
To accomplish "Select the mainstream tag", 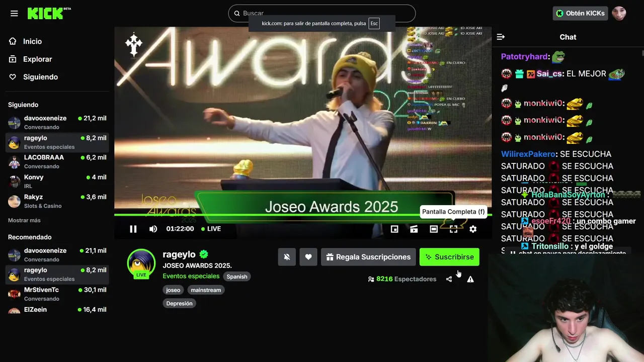I will point(206,290).
